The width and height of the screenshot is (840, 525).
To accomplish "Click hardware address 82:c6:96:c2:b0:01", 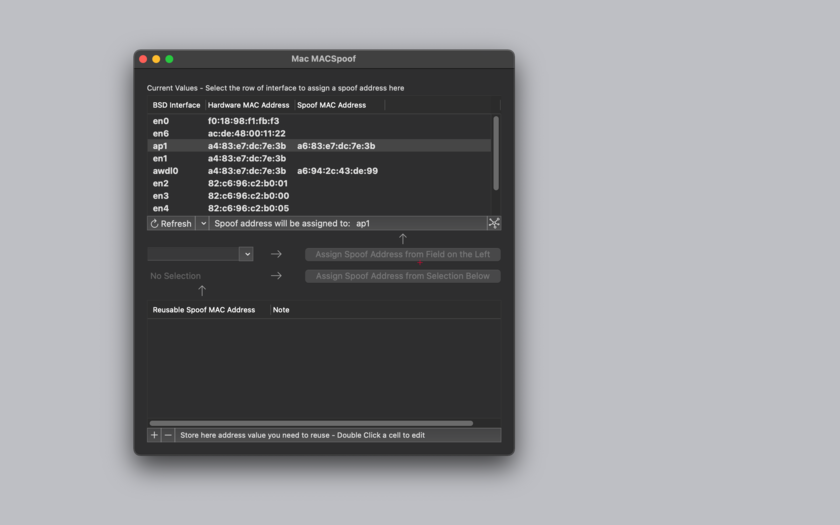I will 248,183.
